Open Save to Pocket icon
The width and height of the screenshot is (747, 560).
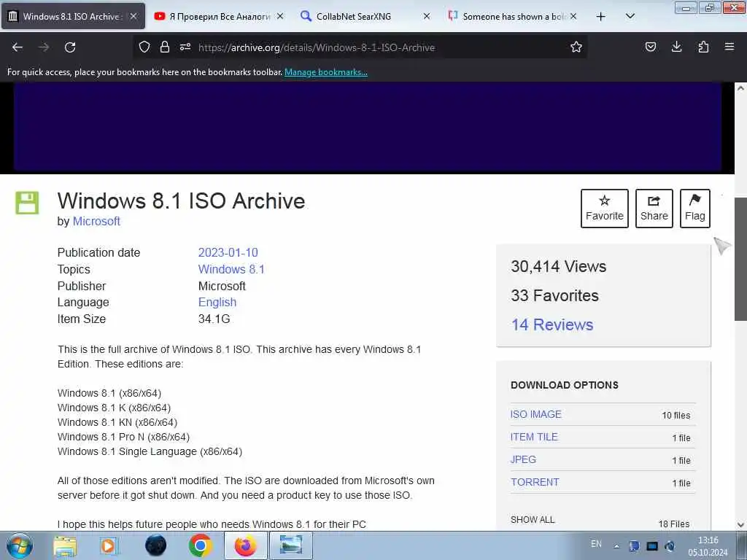(x=650, y=47)
